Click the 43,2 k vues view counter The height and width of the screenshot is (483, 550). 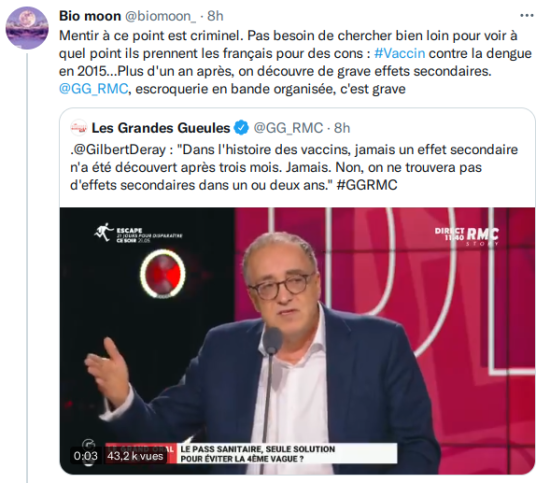(135, 456)
